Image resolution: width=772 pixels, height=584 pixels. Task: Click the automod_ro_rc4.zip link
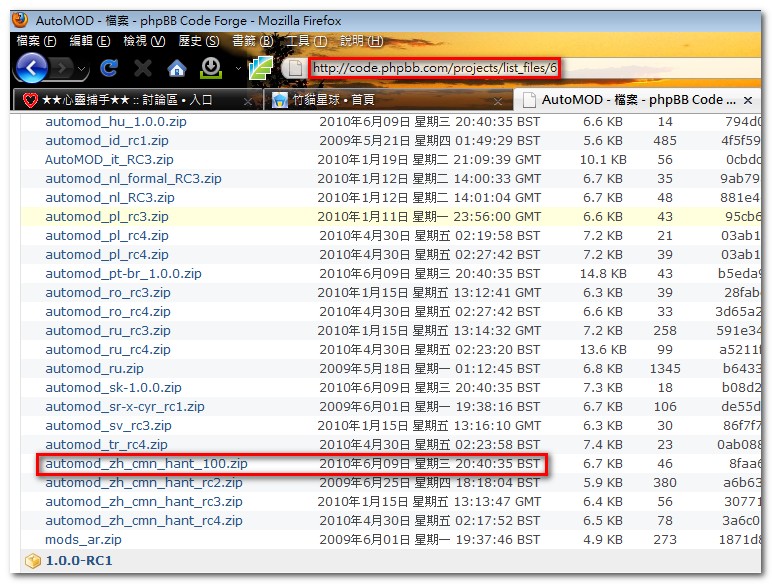click(x=108, y=312)
